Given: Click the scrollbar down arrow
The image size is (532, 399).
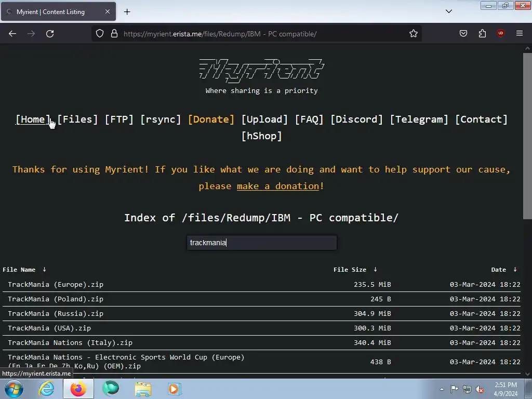Looking at the screenshot, I should (x=527, y=374).
